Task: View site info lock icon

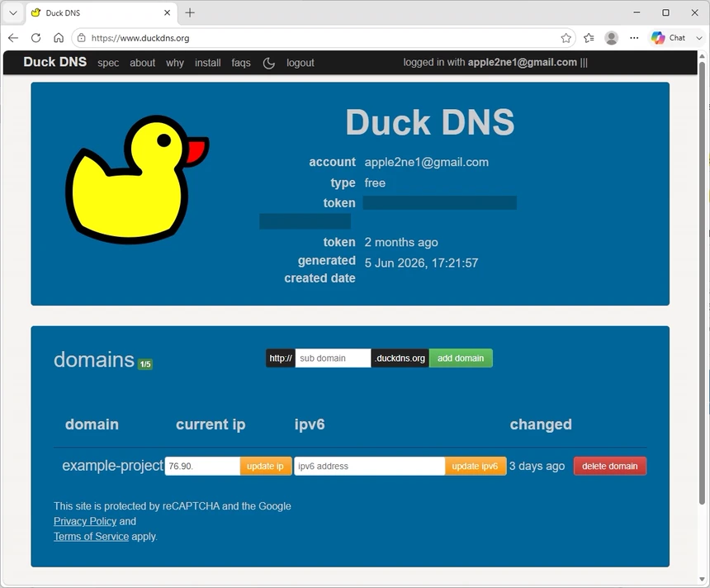Action: point(82,38)
